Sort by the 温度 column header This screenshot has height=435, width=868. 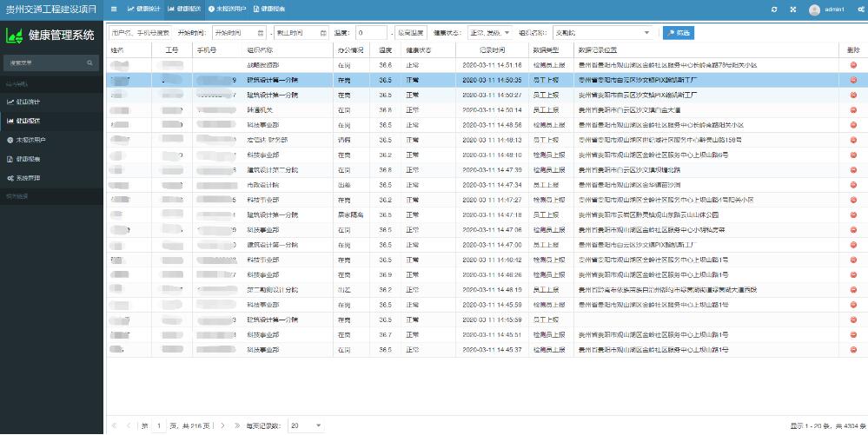click(x=386, y=50)
